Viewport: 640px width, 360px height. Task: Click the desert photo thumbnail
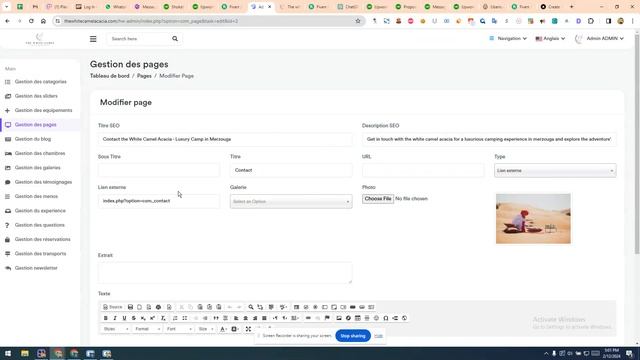pyautogui.click(x=533, y=219)
